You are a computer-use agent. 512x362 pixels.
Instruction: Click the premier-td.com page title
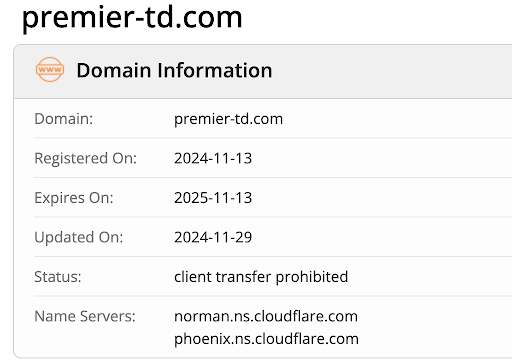pos(132,17)
